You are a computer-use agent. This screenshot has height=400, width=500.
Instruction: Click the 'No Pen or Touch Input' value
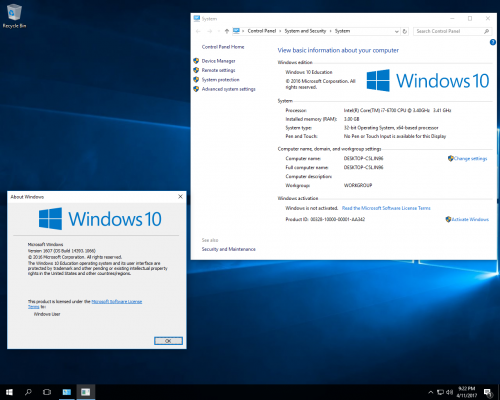[395, 136]
